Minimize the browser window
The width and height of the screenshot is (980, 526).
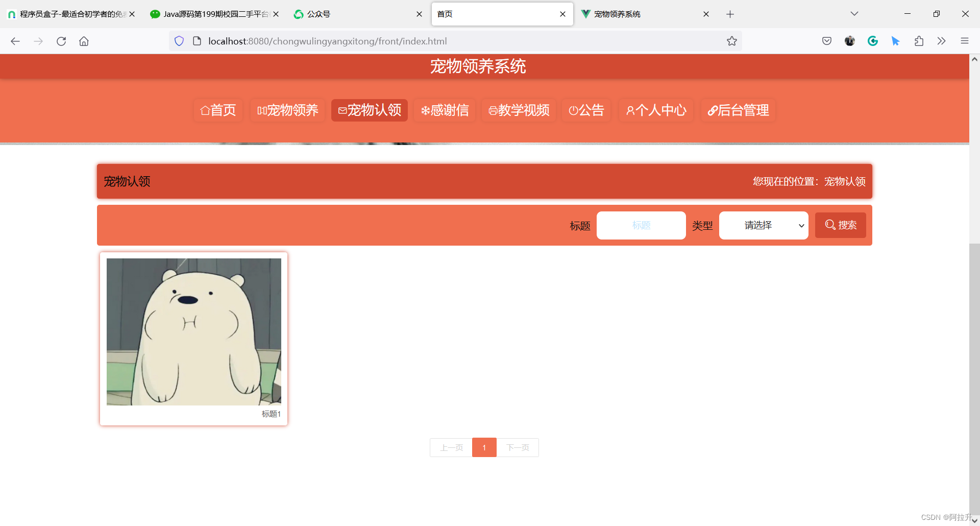click(908, 14)
